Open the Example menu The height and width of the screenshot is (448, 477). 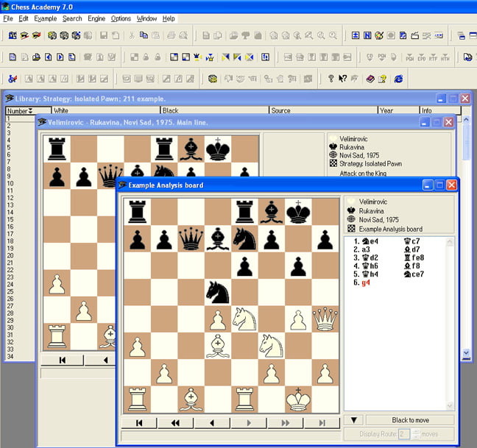click(46, 18)
